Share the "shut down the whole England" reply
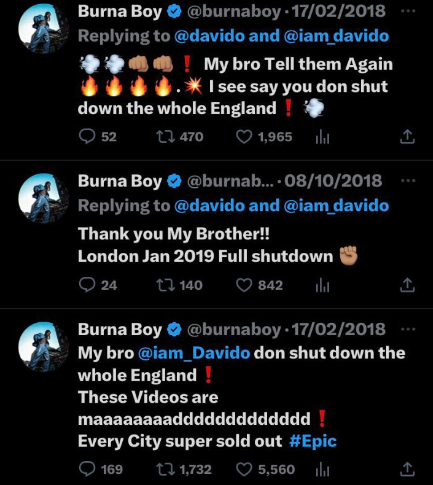 (x=407, y=137)
